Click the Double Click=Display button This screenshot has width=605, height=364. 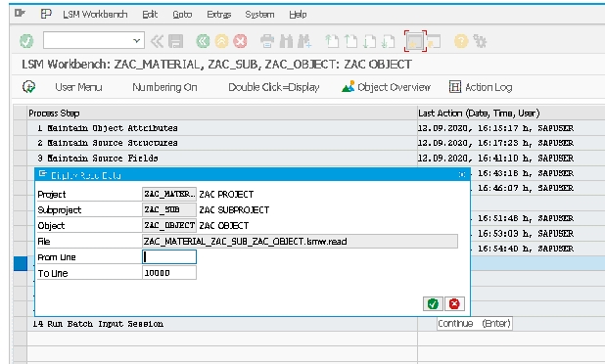click(x=274, y=87)
